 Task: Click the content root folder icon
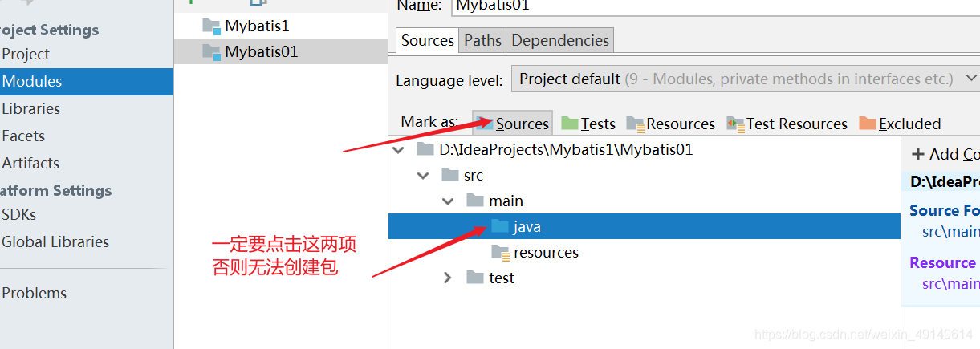click(x=425, y=149)
